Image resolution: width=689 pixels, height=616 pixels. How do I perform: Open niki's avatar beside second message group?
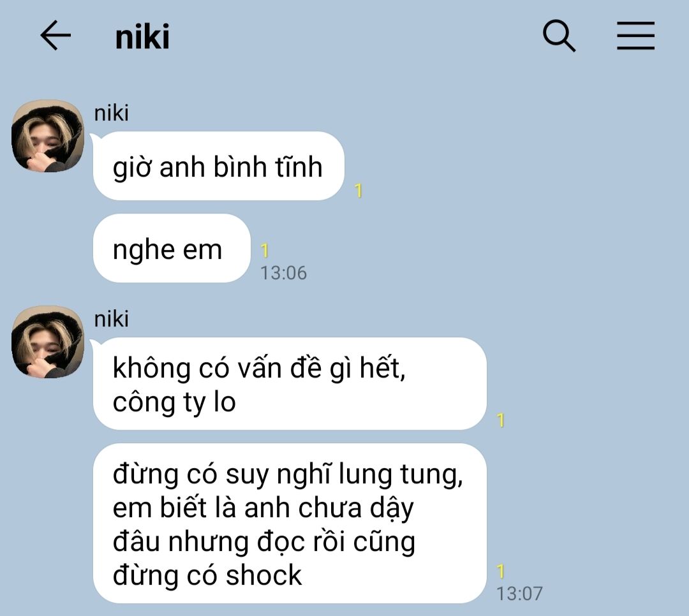tap(47, 342)
